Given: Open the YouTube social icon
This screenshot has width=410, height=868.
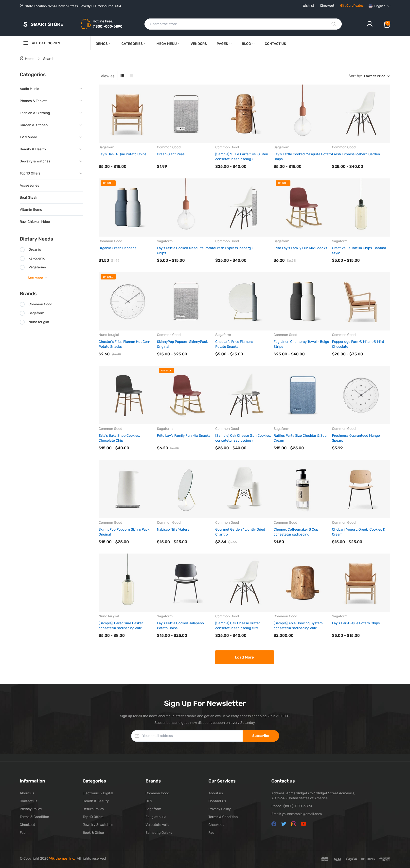Looking at the screenshot, I should pos(303,824).
